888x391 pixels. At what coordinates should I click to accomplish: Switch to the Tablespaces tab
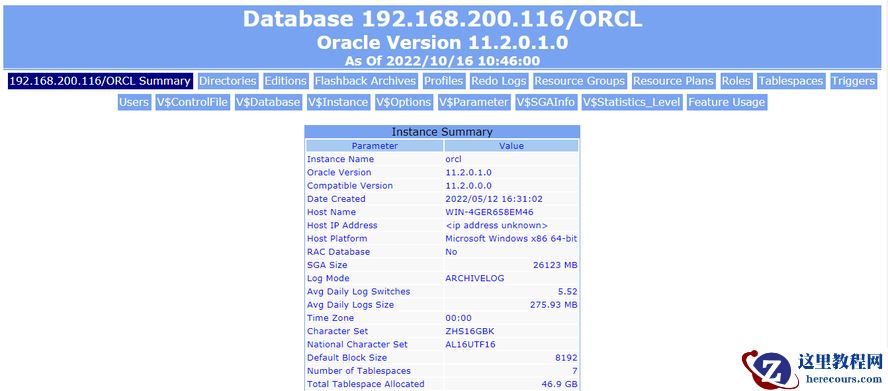click(791, 81)
